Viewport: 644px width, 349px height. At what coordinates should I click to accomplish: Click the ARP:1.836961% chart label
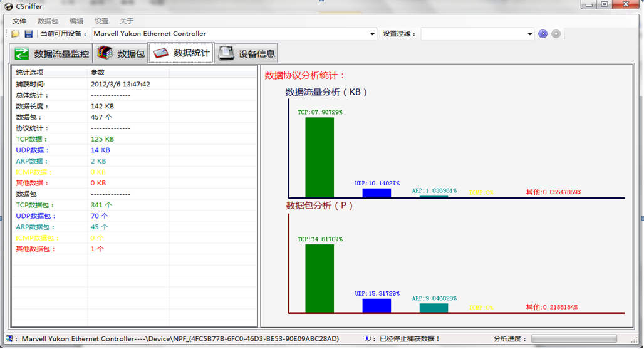(434, 190)
